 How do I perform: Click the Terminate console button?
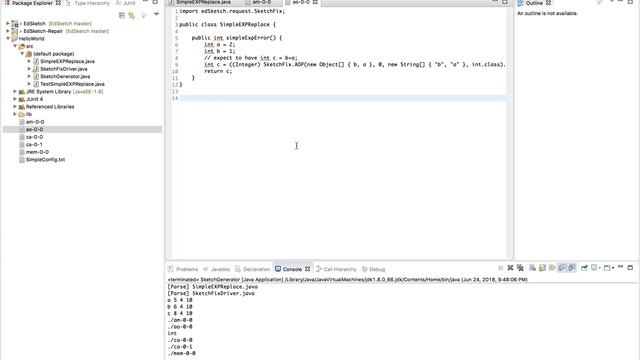pyautogui.click(x=500, y=268)
